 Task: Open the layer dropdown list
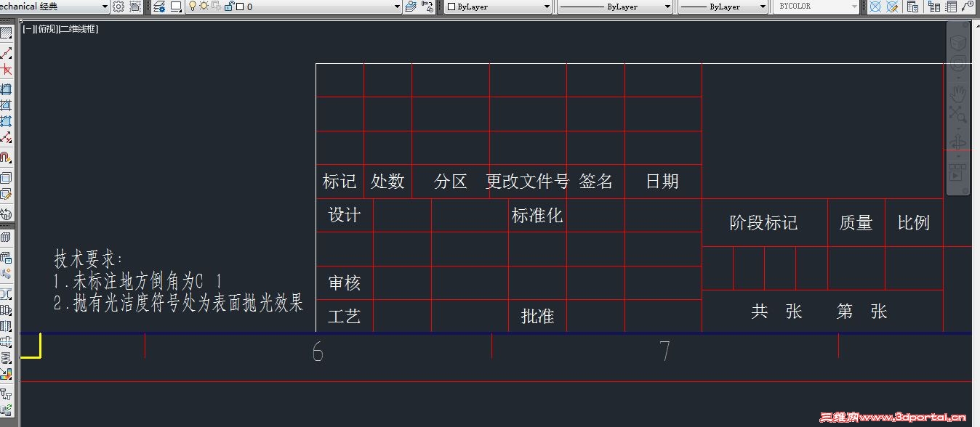pos(397,6)
